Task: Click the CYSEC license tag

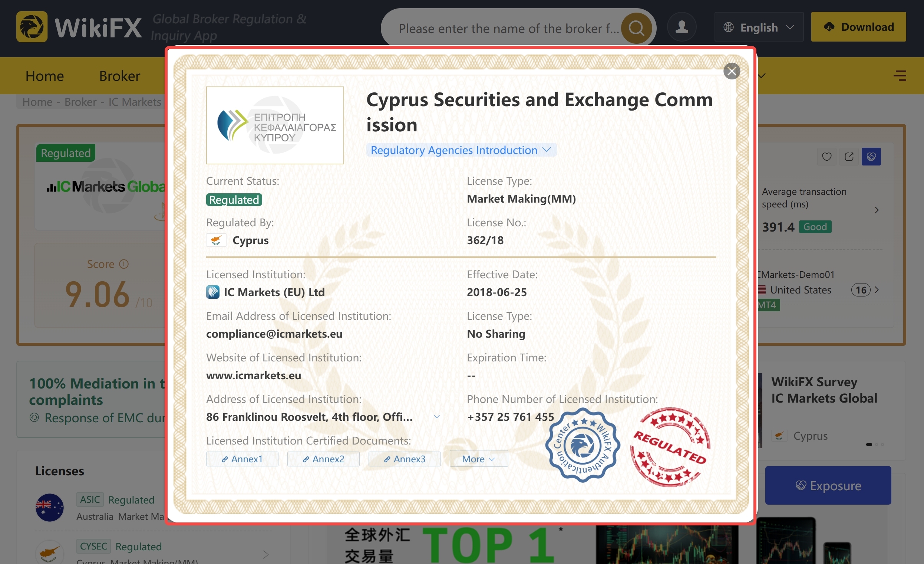Action: click(x=93, y=546)
